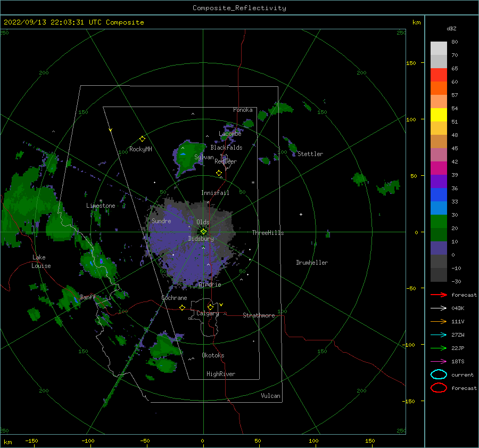479x448 pixels.
Task: Click the Limestone label on map
Action: click(101, 206)
